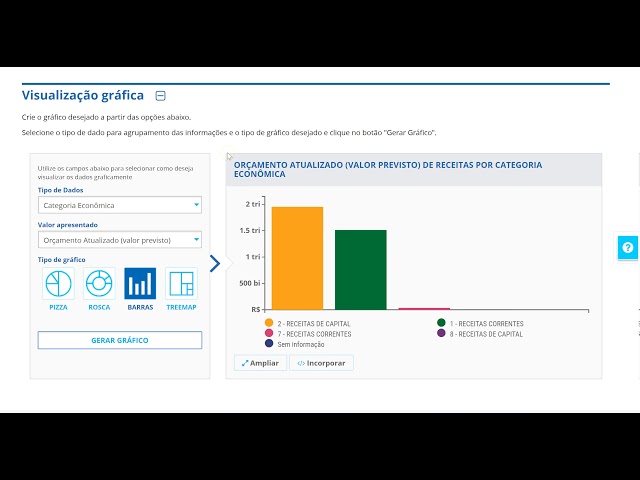This screenshot has height=480, width=640.
Task: Toggle legend entry 7 - Receitas Correntes
Action: pyautogui.click(x=308, y=334)
